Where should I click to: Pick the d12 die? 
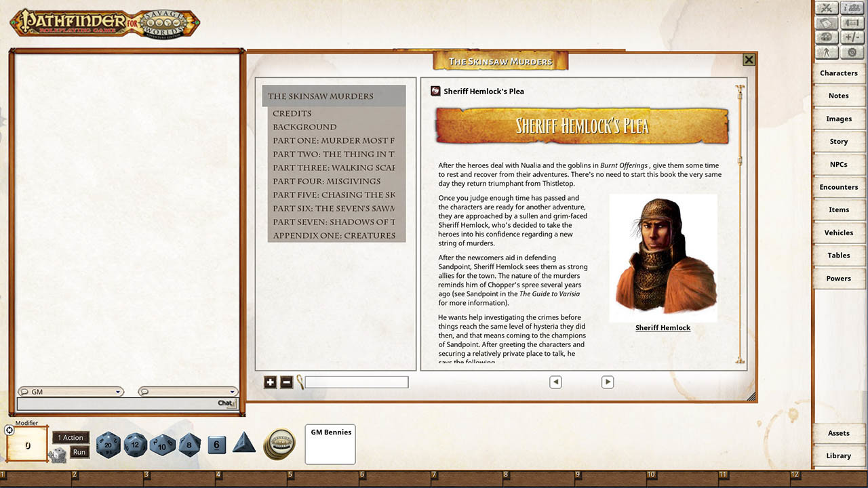tap(136, 445)
